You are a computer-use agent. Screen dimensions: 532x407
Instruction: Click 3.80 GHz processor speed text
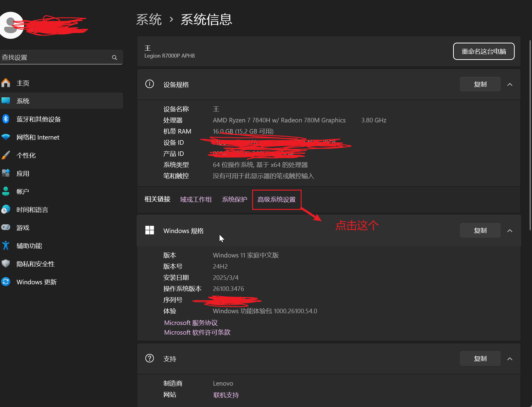[x=374, y=120]
